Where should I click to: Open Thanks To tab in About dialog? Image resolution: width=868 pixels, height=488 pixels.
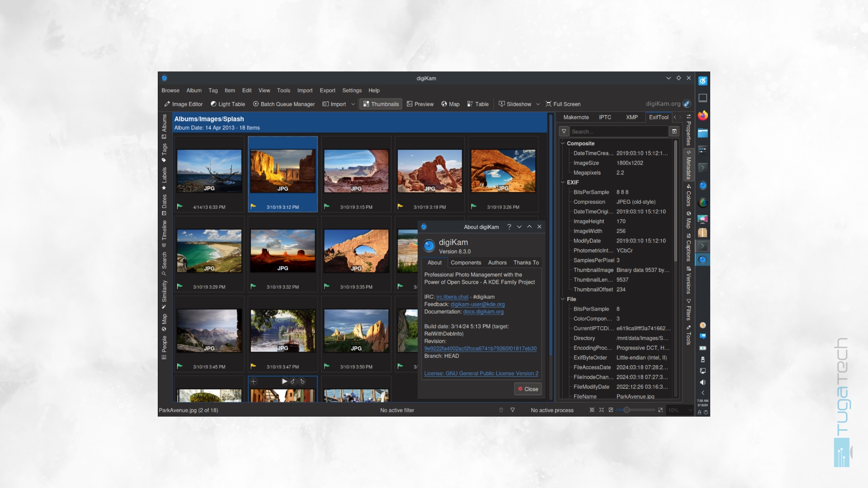[x=526, y=263]
